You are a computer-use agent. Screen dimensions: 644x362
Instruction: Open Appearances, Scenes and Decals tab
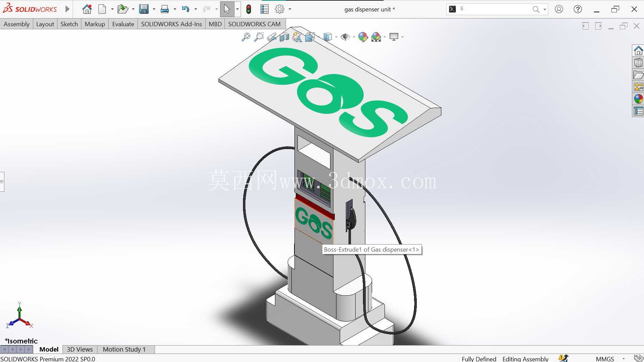tap(638, 99)
